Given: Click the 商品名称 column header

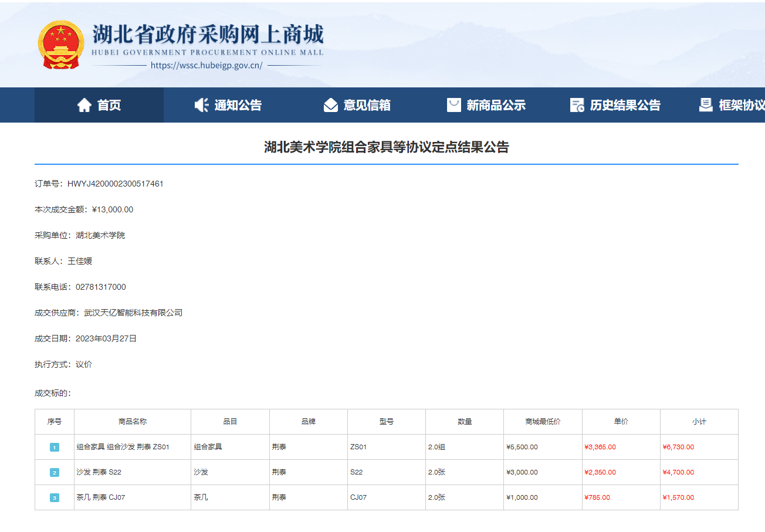Looking at the screenshot, I should point(133,422).
